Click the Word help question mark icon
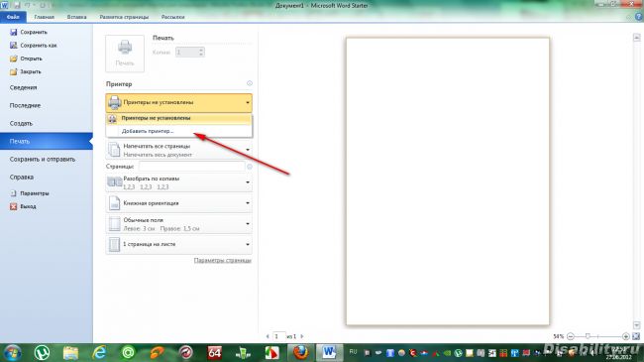Image resolution: width=644 pixels, height=362 pixels. pyautogui.click(x=639, y=17)
